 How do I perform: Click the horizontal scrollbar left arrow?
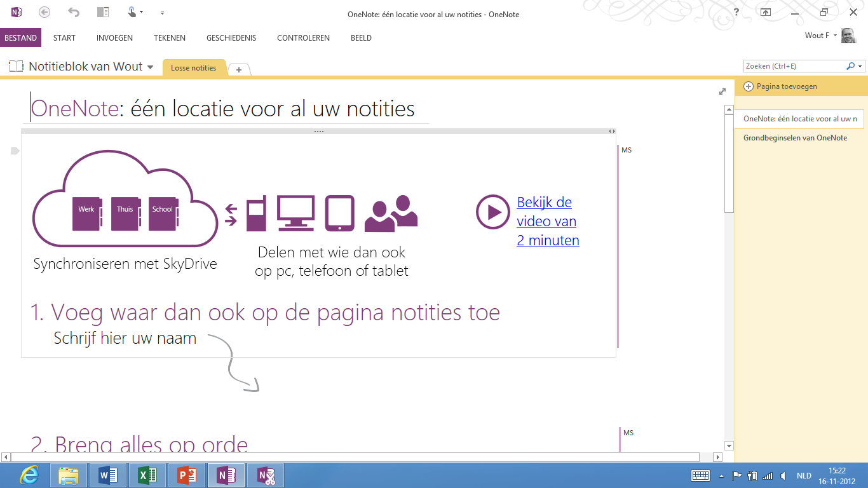tap(6, 457)
